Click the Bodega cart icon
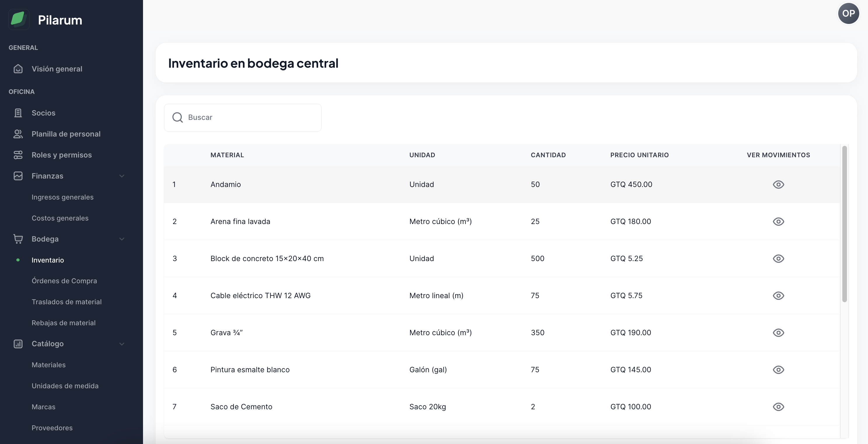The height and width of the screenshot is (444, 868). (x=18, y=239)
